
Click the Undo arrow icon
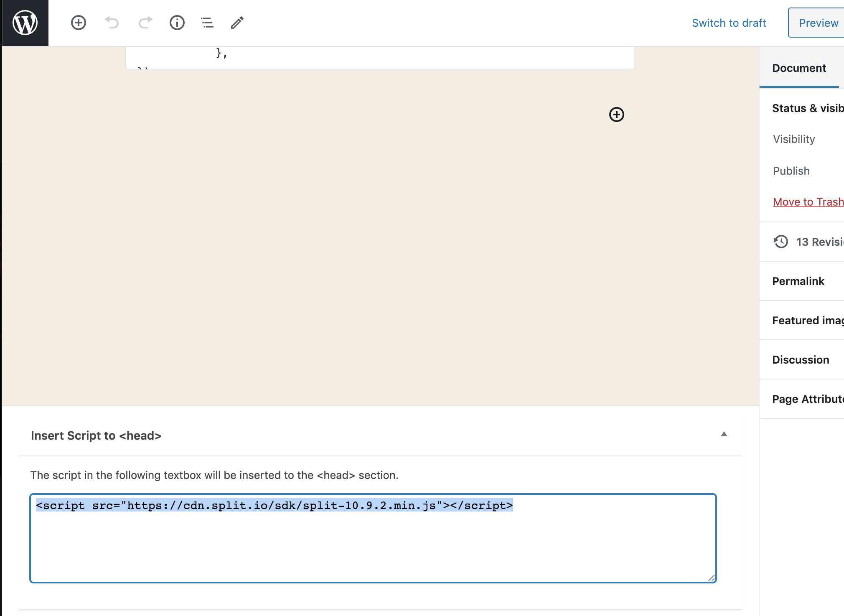point(112,23)
